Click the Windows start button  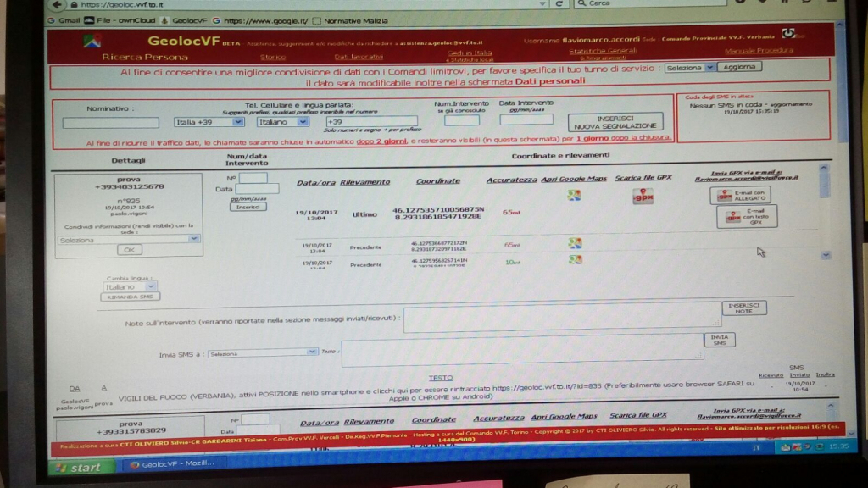(x=81, y=468)
